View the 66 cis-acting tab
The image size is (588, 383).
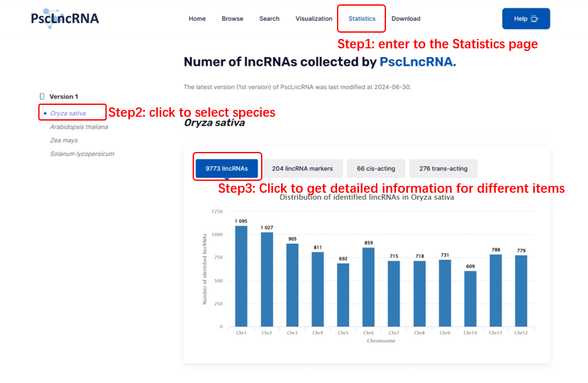tap(376, 168)
